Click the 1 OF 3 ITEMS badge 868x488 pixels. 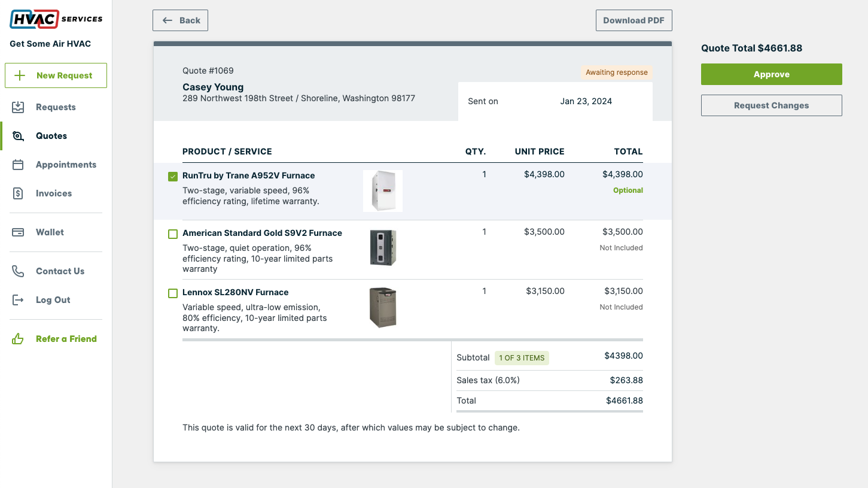point(522,358)
